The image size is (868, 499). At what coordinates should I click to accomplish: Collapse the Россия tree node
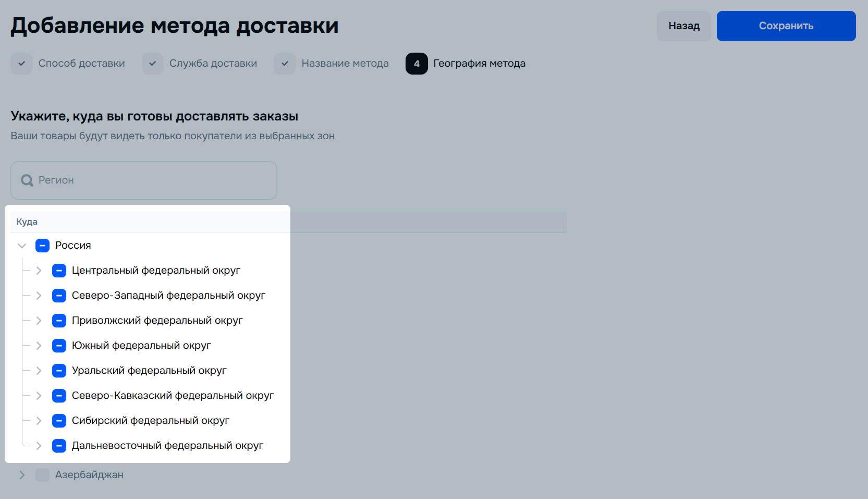click(x=22, y=246)
